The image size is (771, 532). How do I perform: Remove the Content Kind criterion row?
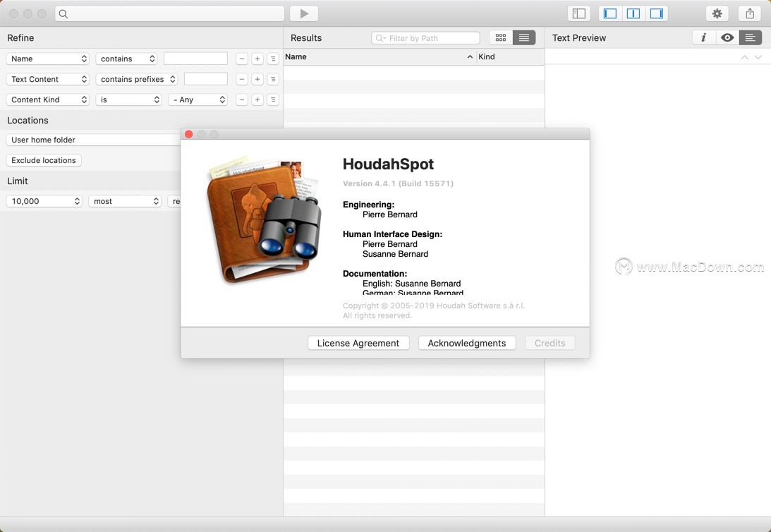(241, 99)
